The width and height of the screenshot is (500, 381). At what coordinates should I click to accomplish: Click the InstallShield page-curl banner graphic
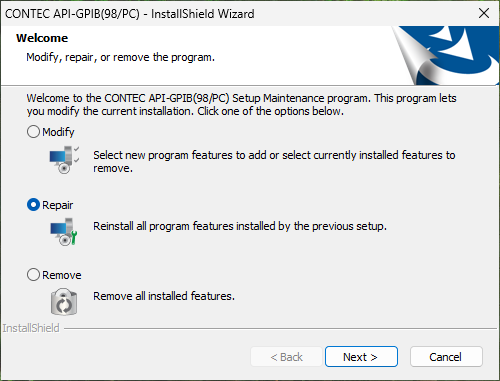point(445,55)
